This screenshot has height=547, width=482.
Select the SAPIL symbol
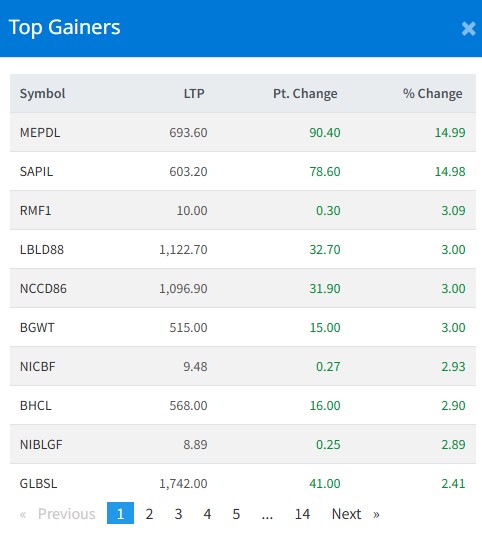(36, 172)
